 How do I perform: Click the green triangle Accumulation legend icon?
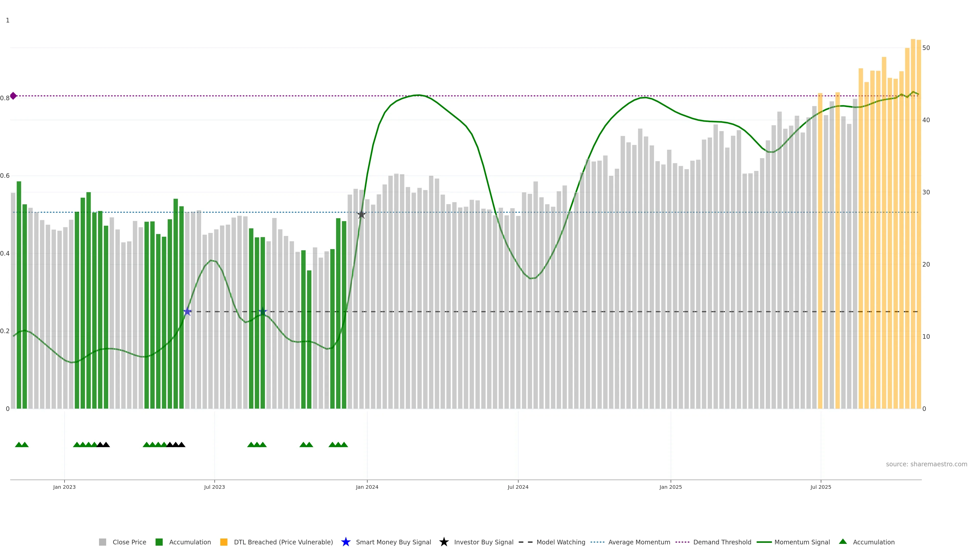[x=843, y=542]
